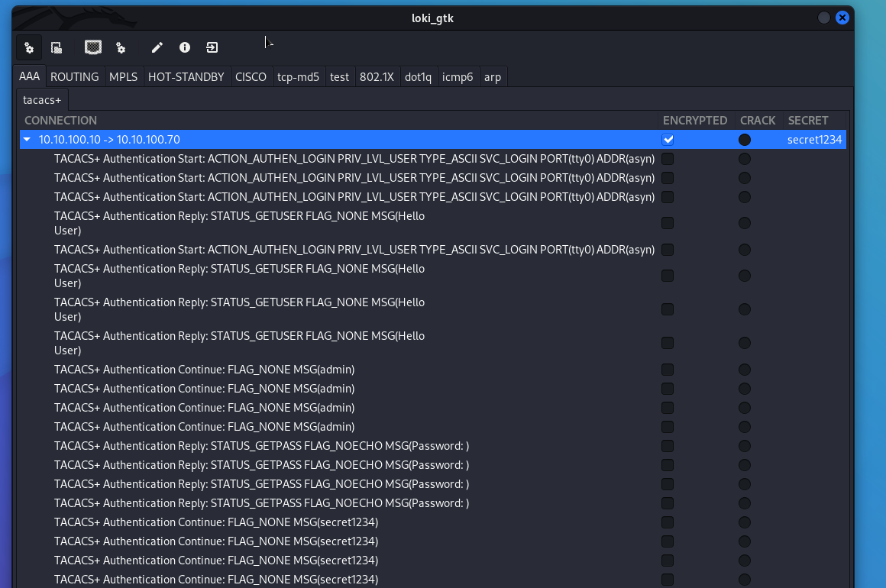This screenshot has width=886, height=588.
Task: Toggle the Crack button on the 10.10.100.10 row
Action: 745,140
